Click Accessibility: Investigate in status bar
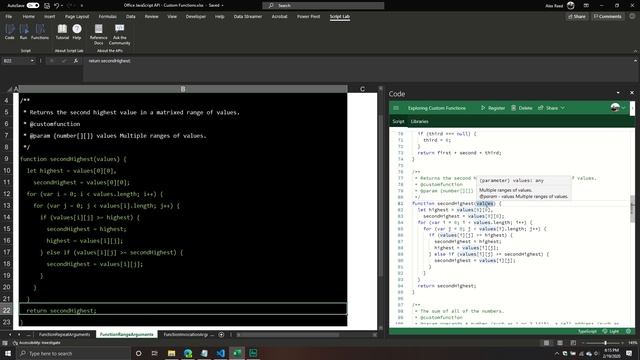This screenshot has width=640, height=360. 37,343
